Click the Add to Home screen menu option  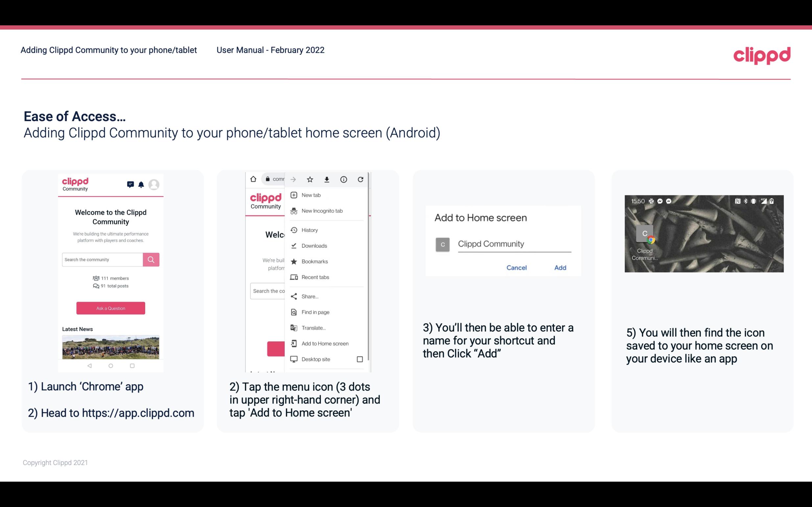(324, 343)
